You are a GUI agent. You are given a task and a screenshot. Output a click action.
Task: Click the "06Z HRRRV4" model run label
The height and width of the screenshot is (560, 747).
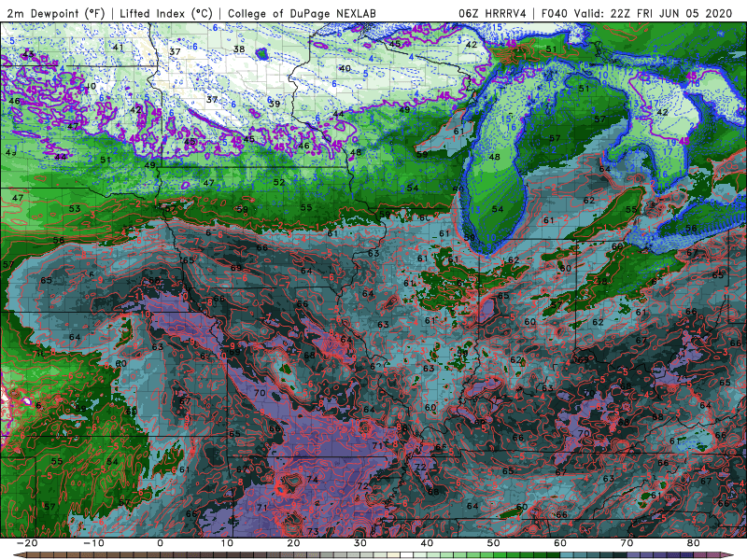(x=492, y=13)
